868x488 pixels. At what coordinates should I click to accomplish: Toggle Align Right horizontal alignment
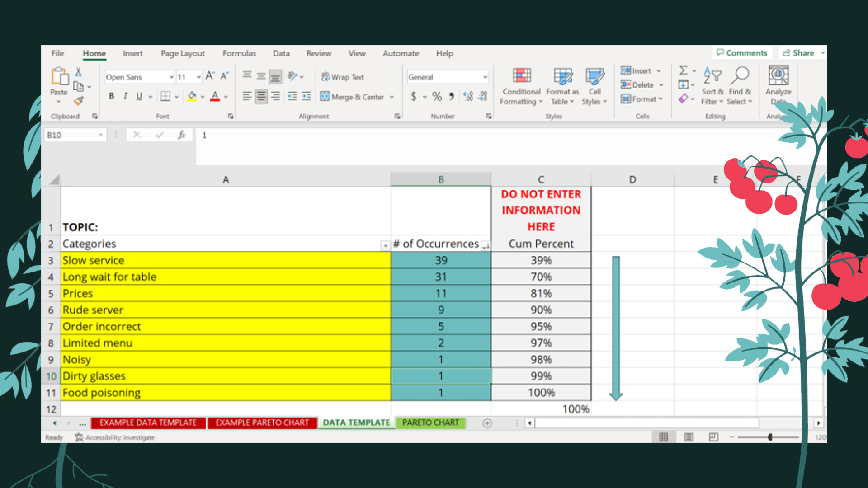tap(275, 96)
